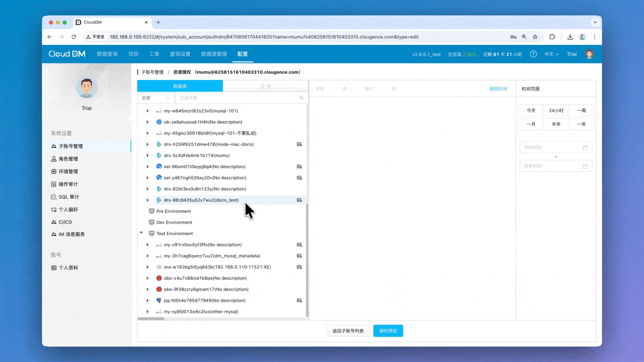Screen dimensions: 644x362
Task: Collapse the Test Environment group
Action: [141, 233]
